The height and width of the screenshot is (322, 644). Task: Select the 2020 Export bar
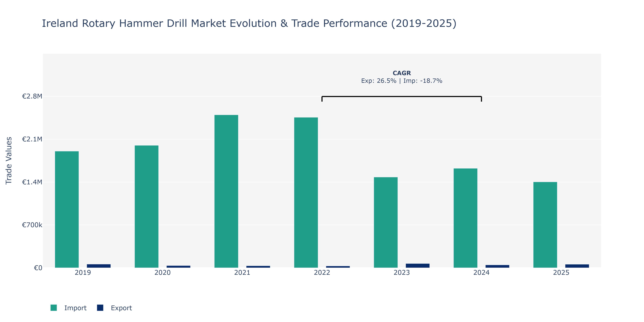178,267
